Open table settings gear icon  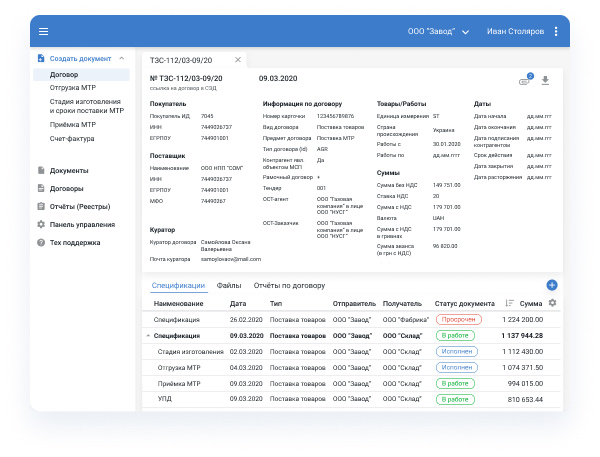pos(552,303)
